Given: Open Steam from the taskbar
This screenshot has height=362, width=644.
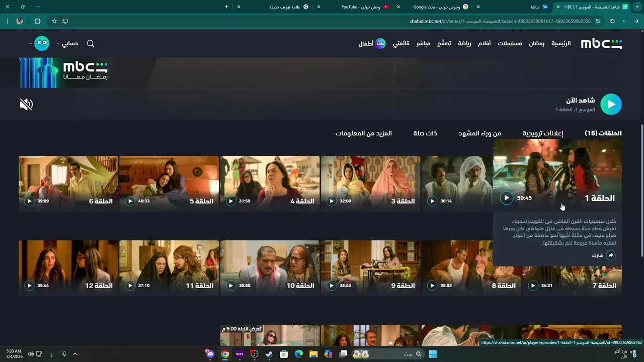Looking at the screenshot, I should tap(269, 354).
